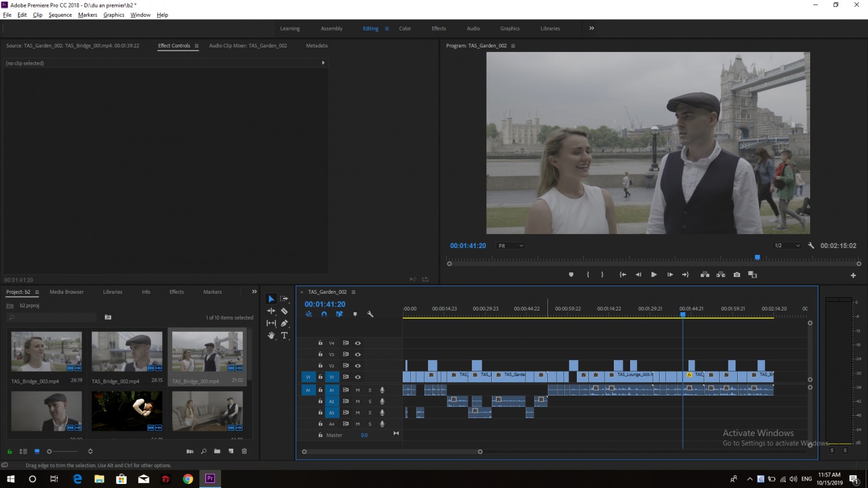Solo audio track A2
Viewport: 868px width, 488px height.
click(x=370, y=401)
